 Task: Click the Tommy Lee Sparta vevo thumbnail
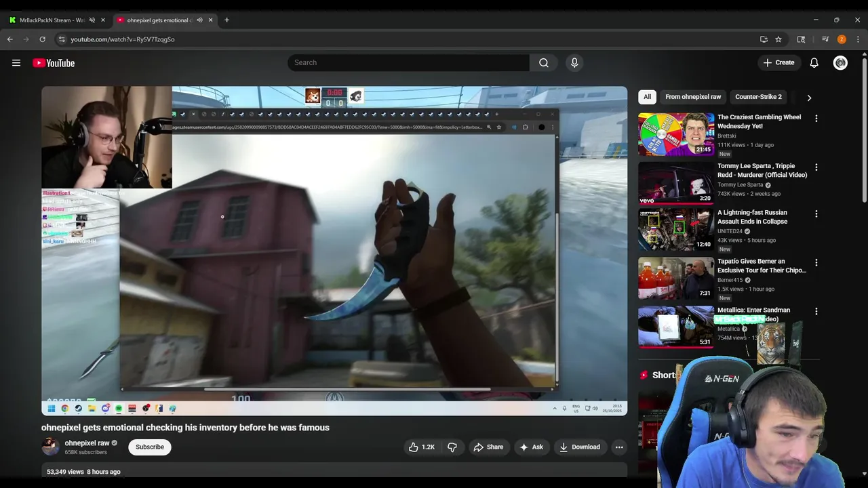[x=676, y=183]
